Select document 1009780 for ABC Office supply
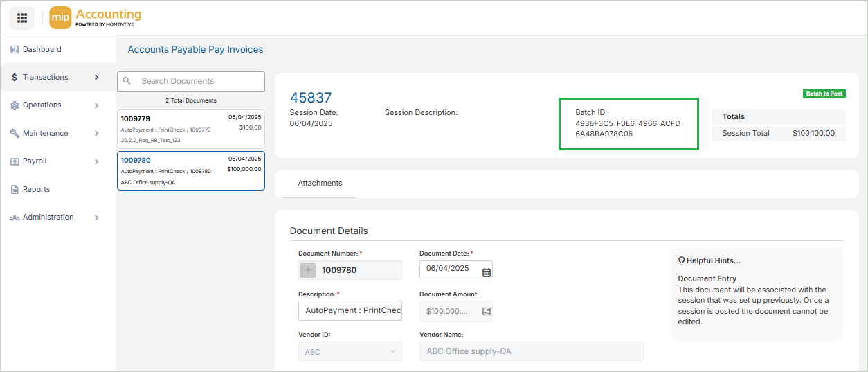 190,170
